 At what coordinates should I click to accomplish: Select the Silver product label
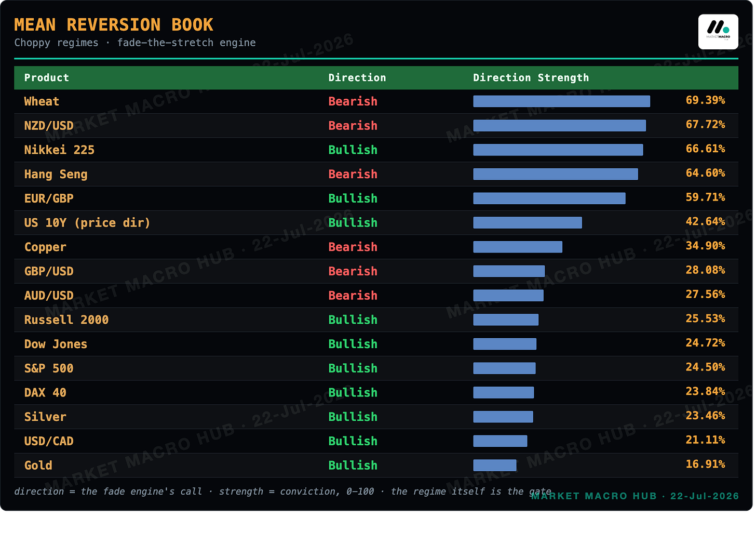[x=45, y=417]
